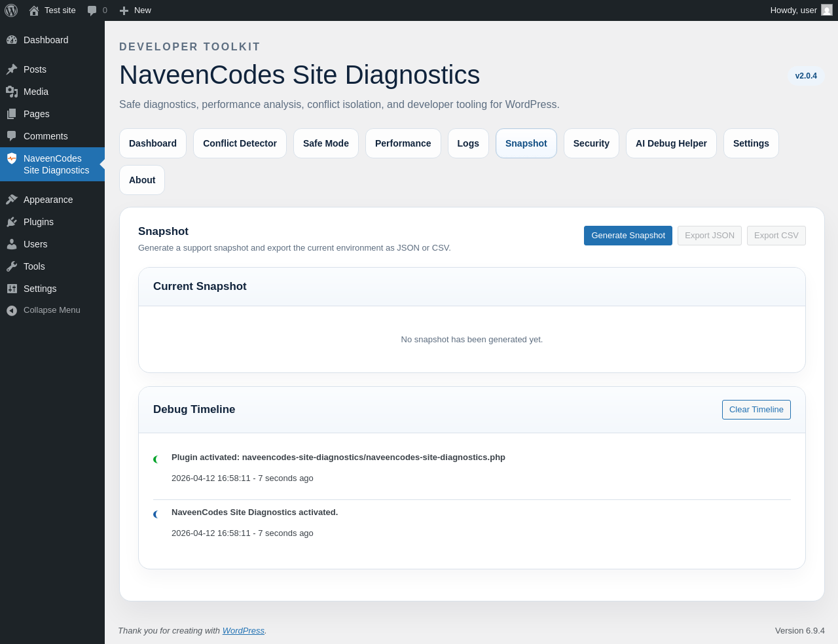
Task: Follow the WordPress footer link
Action: tap(243, 631)
